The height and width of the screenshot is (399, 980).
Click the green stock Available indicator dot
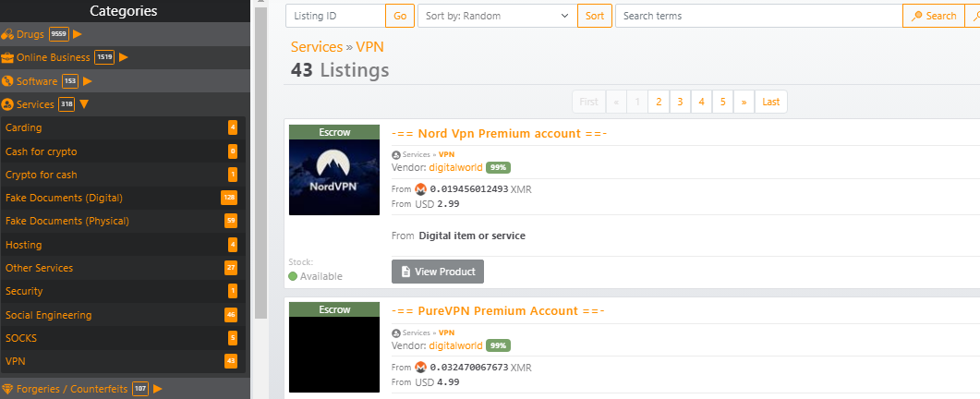pos(293,276)
